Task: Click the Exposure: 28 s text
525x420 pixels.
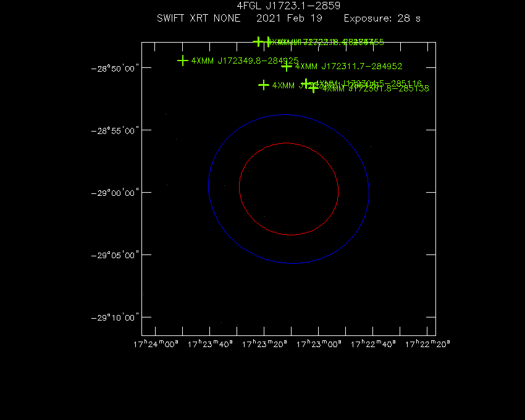Action: (382, 18)
